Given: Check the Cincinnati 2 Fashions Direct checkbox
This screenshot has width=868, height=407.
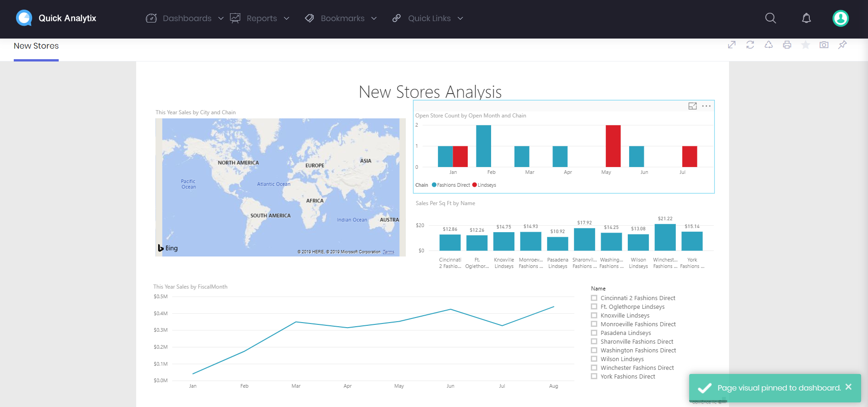Looking at the screenshot, I should tap(594, 298).
